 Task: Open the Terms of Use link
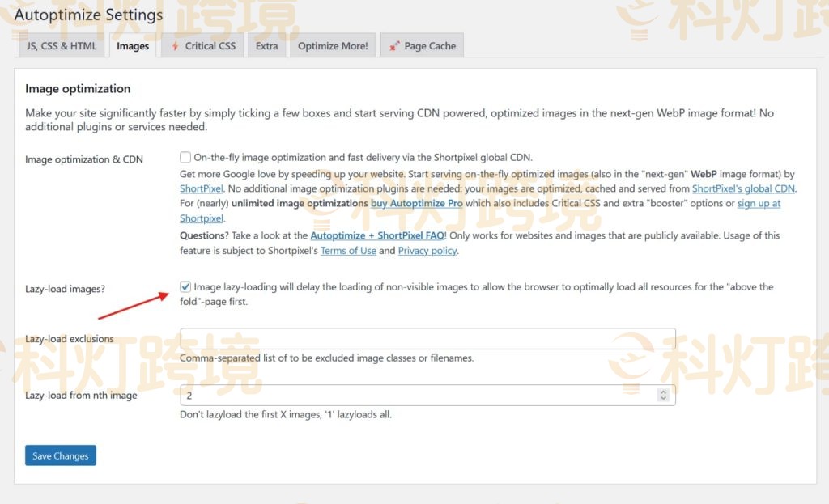pos(348,251)
